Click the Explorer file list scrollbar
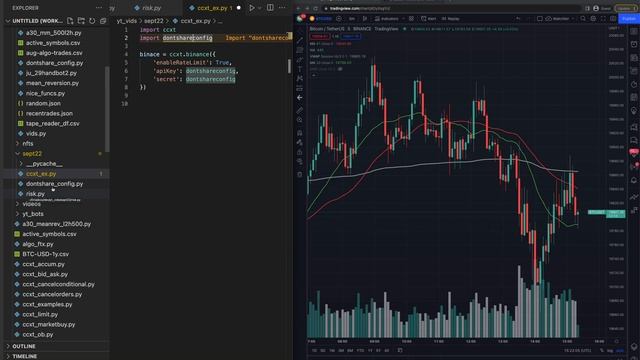This screenshot has width=640, height=360. point(107,108)
